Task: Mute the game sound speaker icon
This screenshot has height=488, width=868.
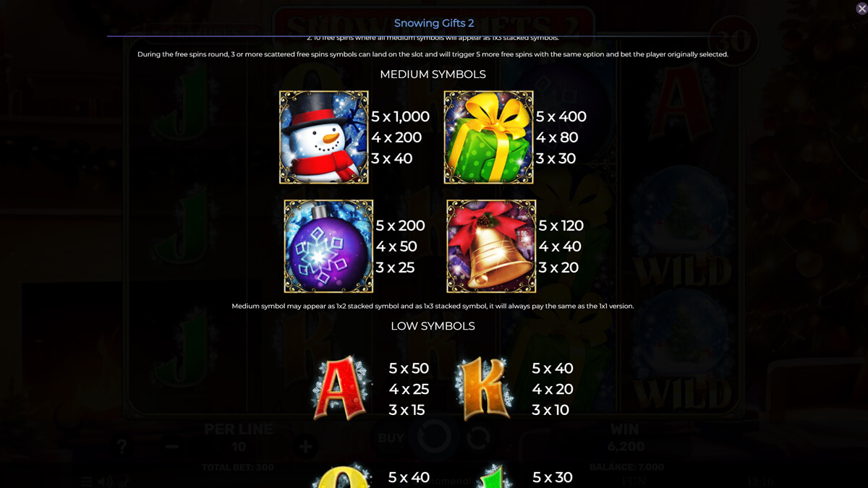Action: tap(105, 481)
